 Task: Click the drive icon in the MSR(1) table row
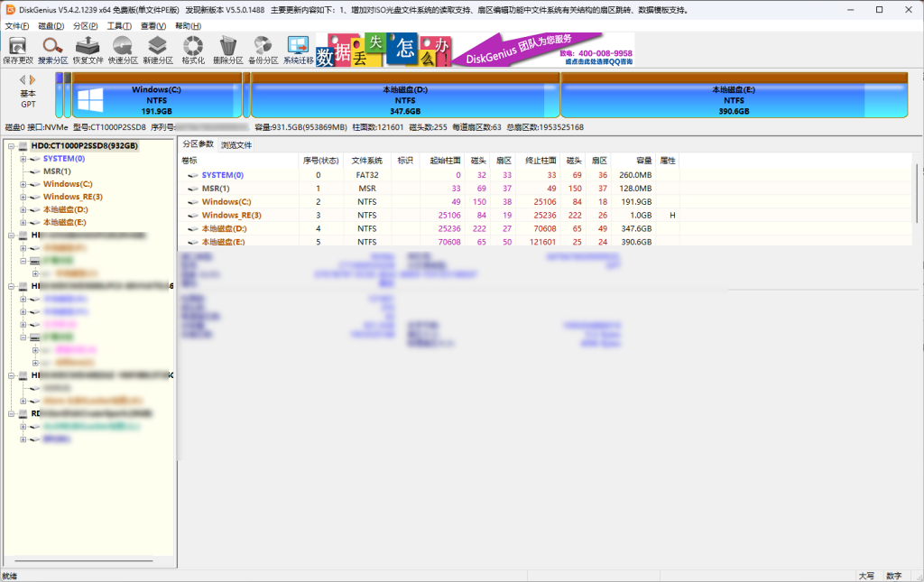pyautogui.click(x=193, y=189)
